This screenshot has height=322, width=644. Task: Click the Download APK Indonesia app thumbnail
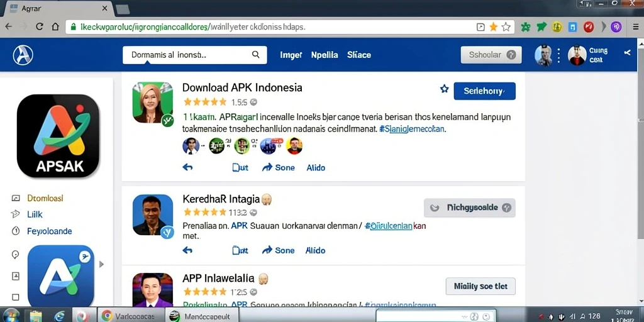[x=153, y=103]
